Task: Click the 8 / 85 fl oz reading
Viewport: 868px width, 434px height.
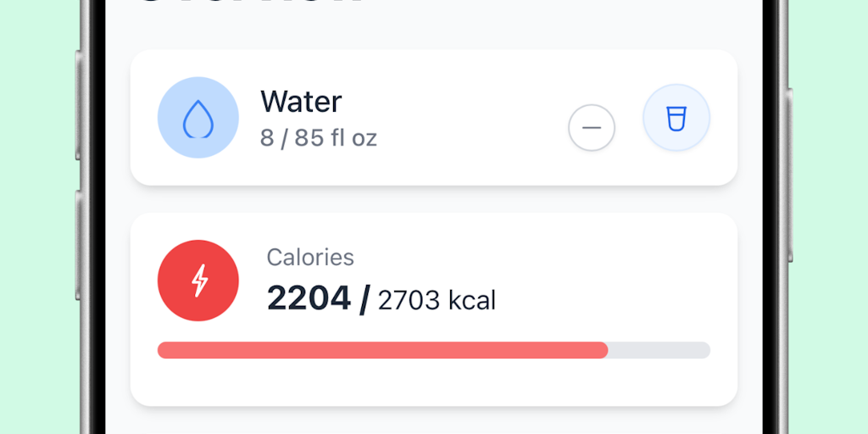Action: [x=318, y=138]
